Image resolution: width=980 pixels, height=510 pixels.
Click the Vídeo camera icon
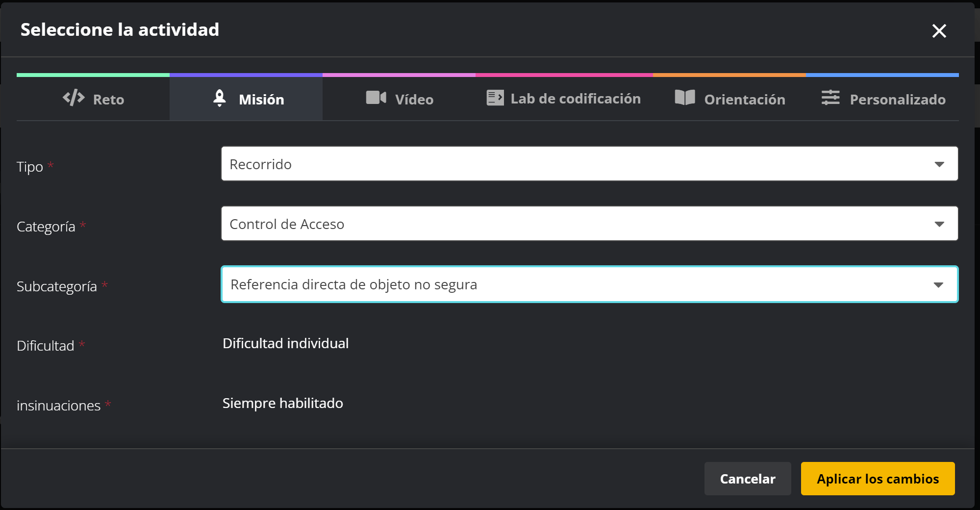click(376, 98)
